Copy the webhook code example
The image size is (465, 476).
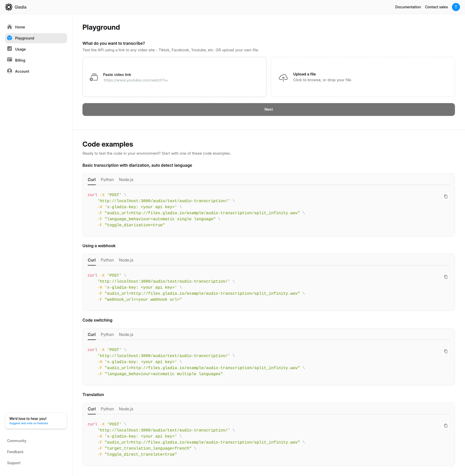coord(446,277)
